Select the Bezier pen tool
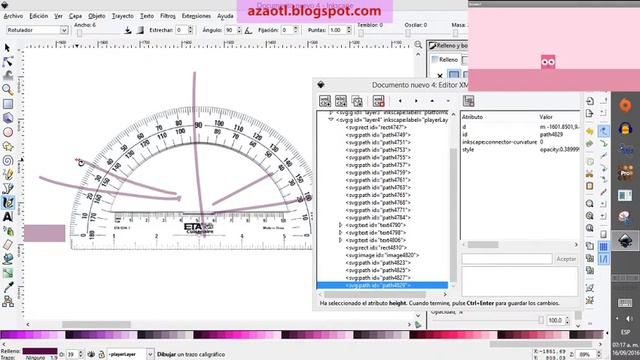The width and height of the screenshot is (640, 360). [7, 189]
